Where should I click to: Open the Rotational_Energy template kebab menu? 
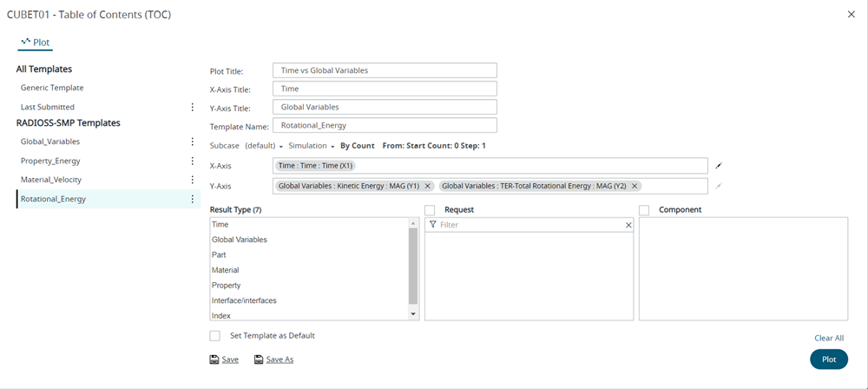pyautogui.click(x=193, y=199)
